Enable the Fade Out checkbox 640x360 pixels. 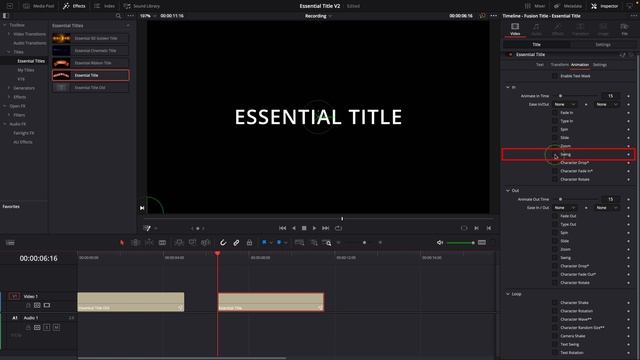(554, 216)
